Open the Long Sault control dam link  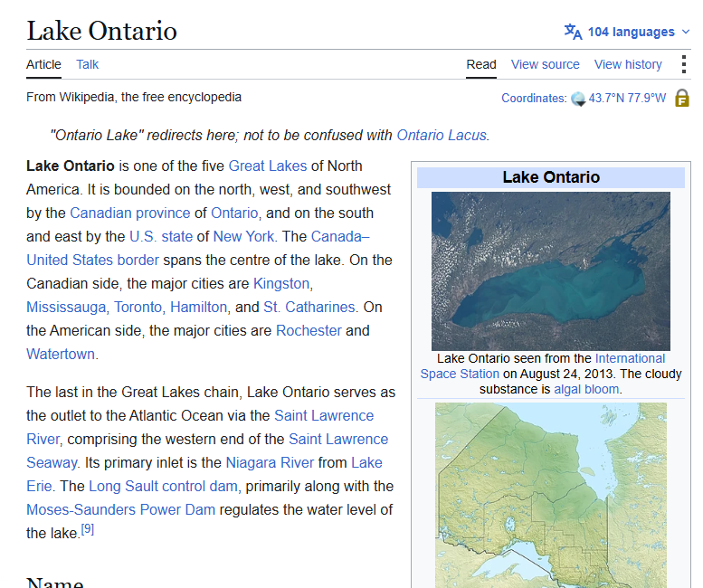click(x=163, y=487)
